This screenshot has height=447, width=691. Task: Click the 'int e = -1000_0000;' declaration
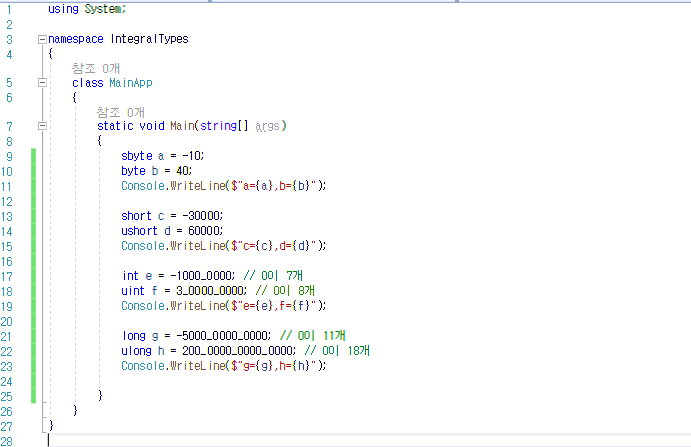point(178,276)
